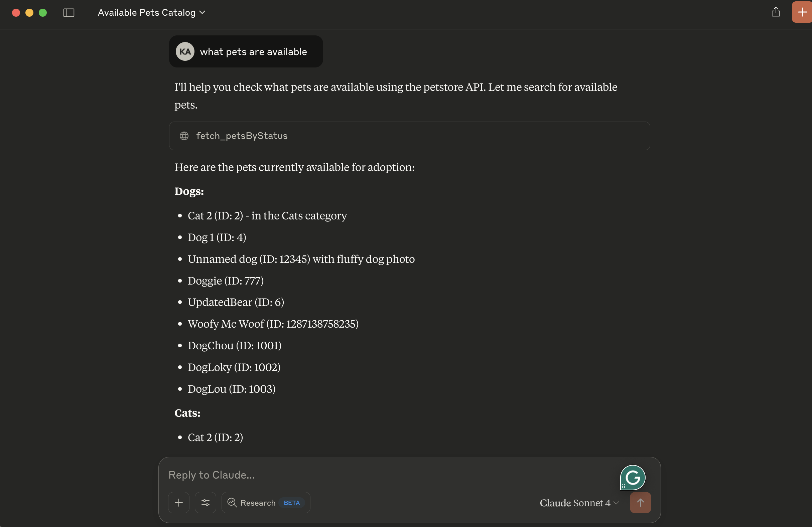The width and height of the screenshot is (812, 527).
Task: Click the Dogs heading text
Action: (189, 192)
